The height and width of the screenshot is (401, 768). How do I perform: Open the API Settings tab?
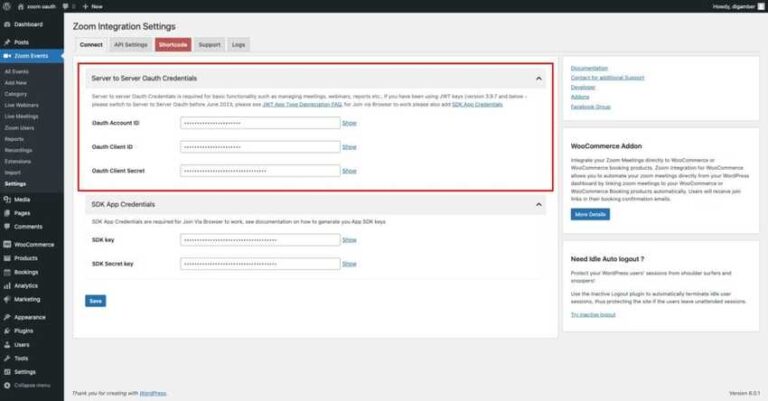click(131, 45)
